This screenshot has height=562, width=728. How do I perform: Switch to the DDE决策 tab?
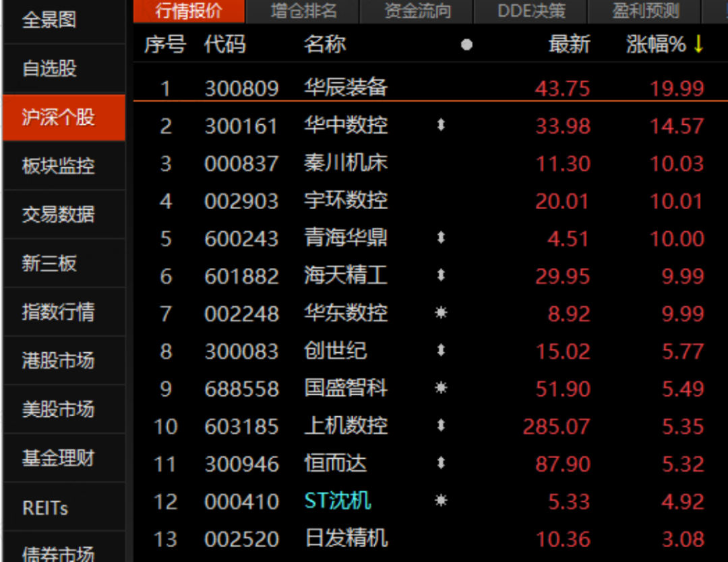click(x=531, y=11)
